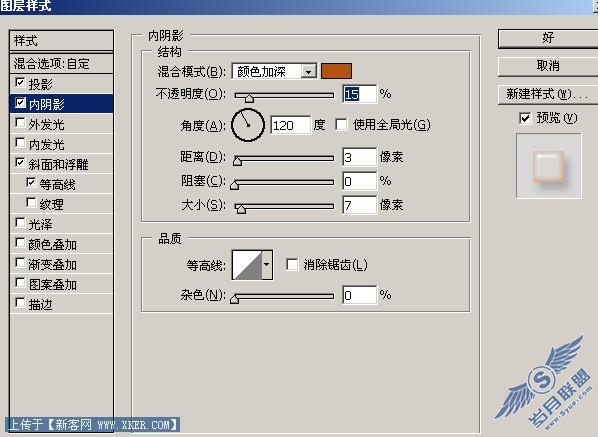This screenshot has height=437, width=598.
Task: Click the angle dial control
Action: [248, 125]
